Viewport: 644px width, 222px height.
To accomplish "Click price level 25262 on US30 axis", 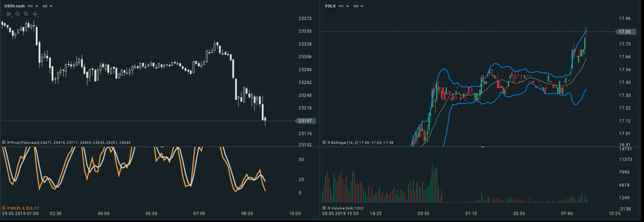I will [x=305, y=82].
